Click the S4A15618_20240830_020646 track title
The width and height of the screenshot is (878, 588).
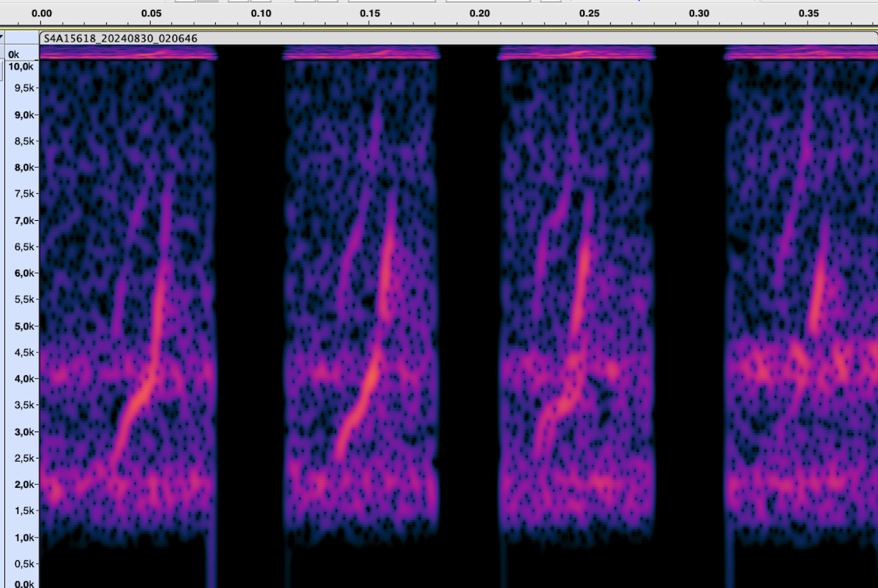click(x=120, y=39)
